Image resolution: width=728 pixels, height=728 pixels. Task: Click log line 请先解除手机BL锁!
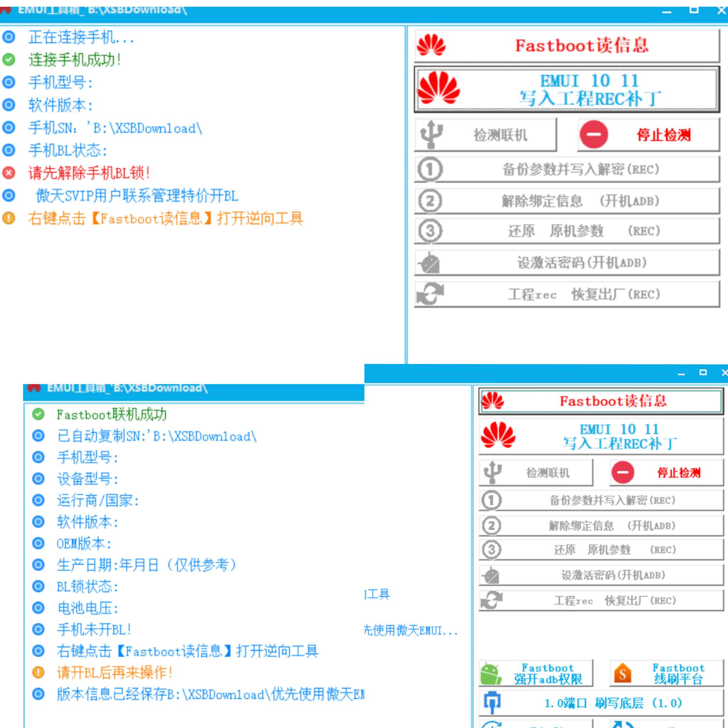[x=89, y=173]
